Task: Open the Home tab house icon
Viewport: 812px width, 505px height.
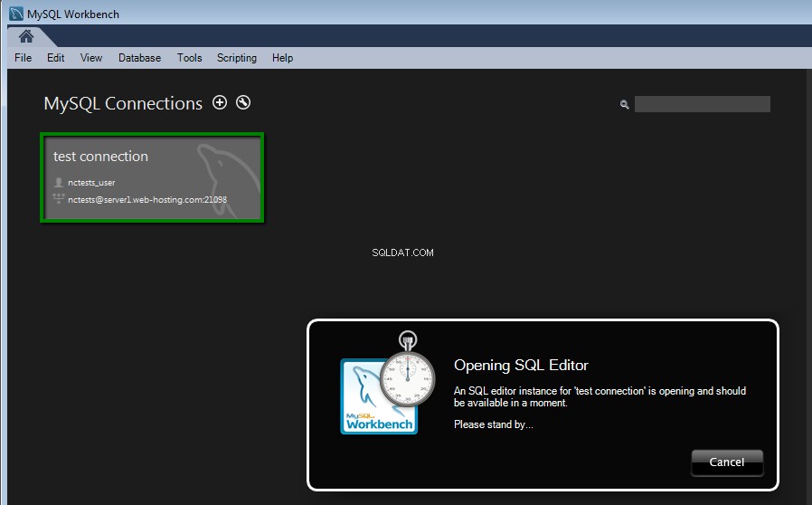Action: coord(26,36)
